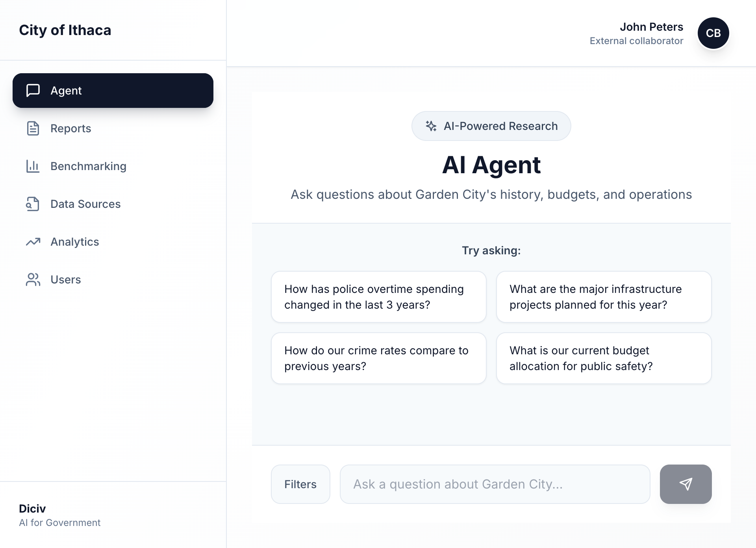Click the Reports document icon

[x=33, y=128]
